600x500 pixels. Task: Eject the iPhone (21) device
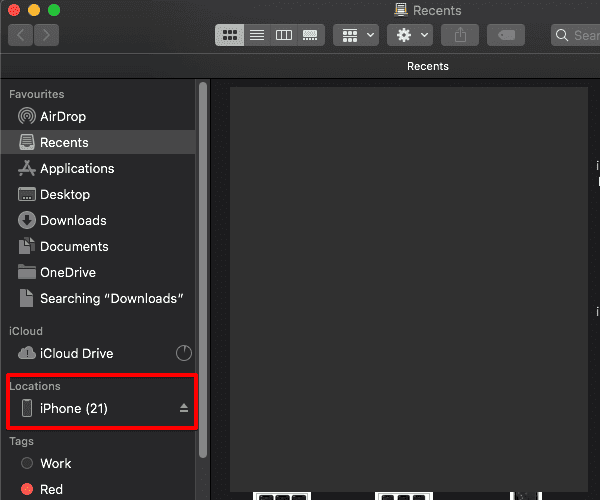coord(183,408)
